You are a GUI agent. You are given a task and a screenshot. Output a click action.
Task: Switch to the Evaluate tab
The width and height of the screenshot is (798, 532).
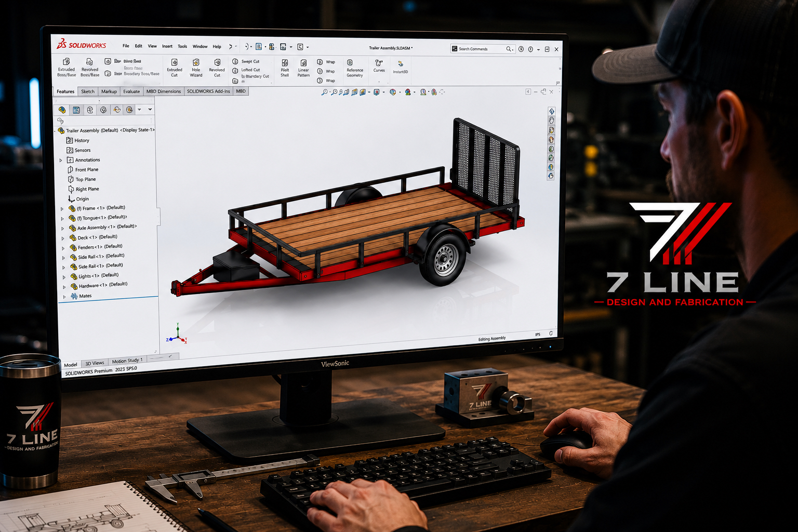[x=131, y=91]
